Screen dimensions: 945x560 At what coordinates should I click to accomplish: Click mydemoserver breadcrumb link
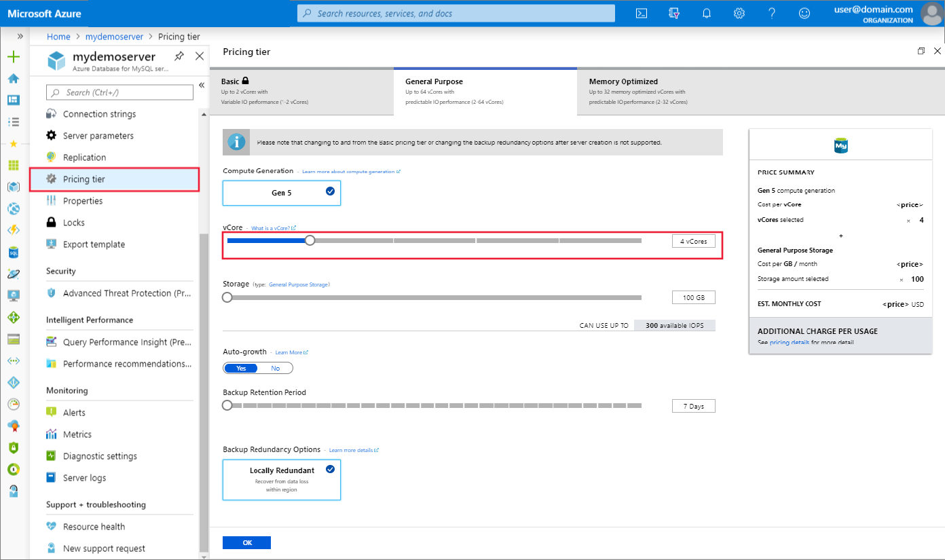click(114, 37)
